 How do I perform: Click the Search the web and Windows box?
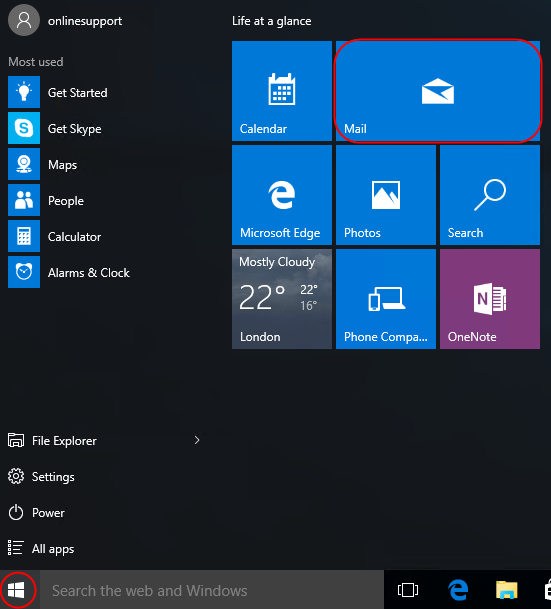click(x=212, y=590)
